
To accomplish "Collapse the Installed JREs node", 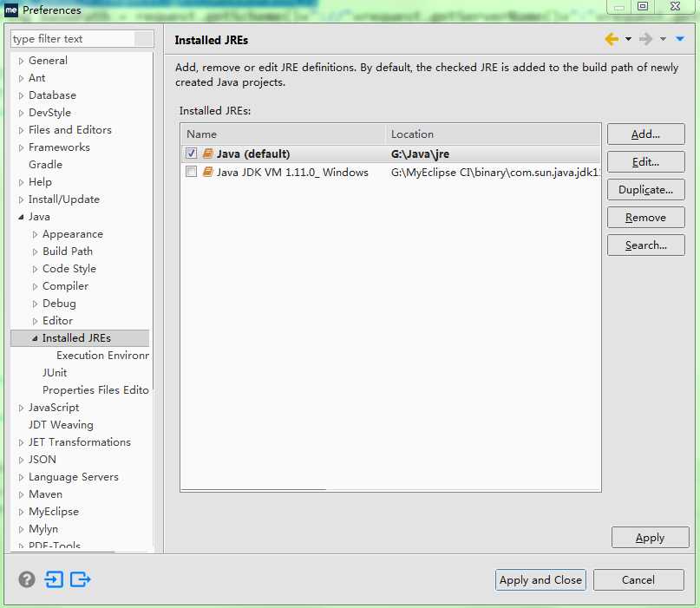I will point(35,338).
